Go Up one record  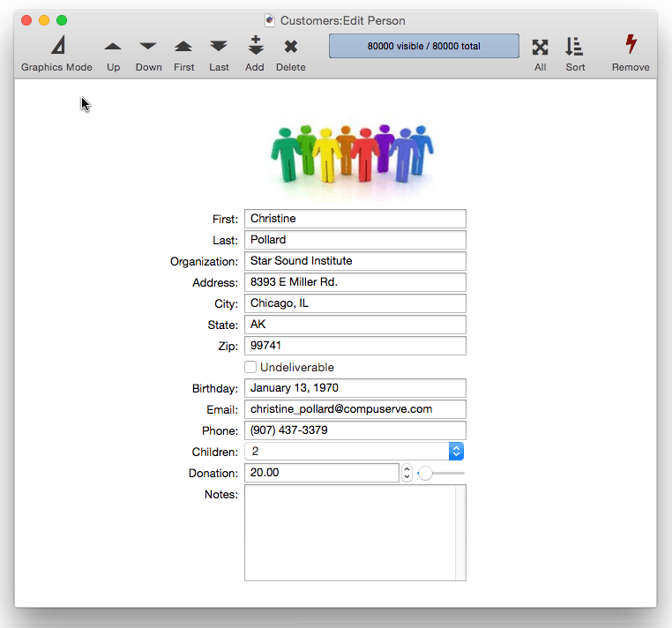pyautogui.click(x=113, y=54)
